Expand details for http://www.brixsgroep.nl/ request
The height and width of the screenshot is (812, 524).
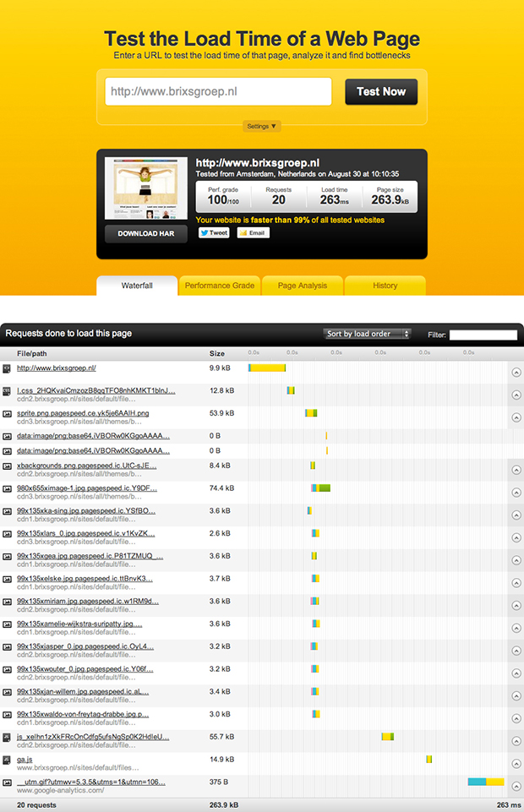[x=516, y=373]
